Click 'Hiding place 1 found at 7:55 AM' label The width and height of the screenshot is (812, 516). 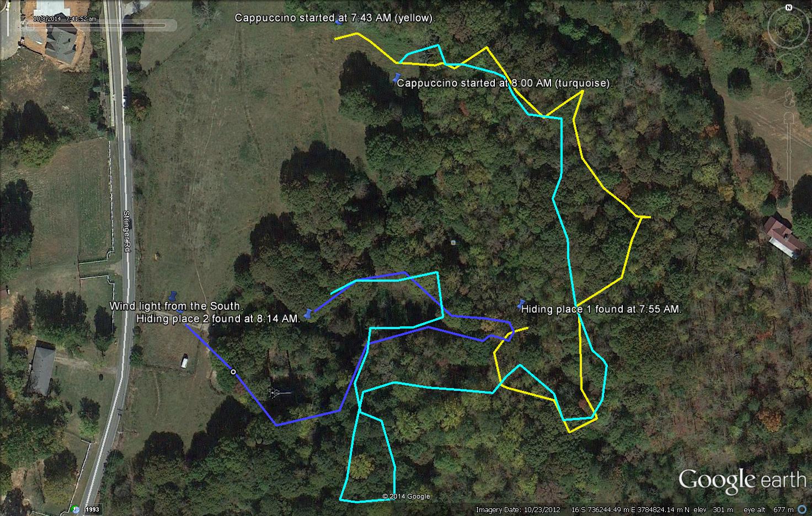tap(601, 309)
